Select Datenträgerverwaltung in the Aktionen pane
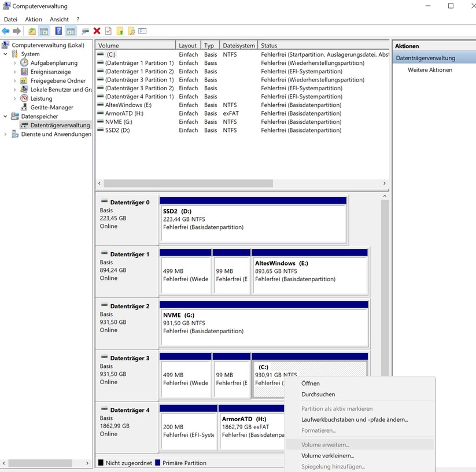This screenshot has height=472, width=476. point(426,57)
